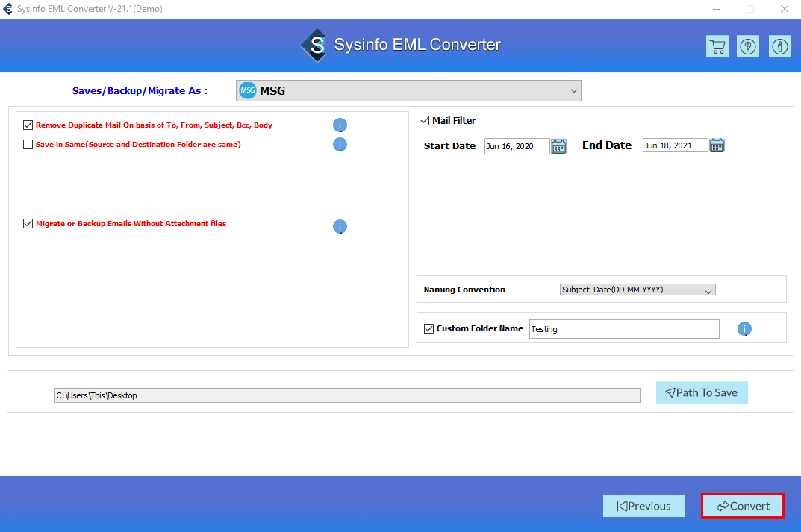Click the help question mark icon

[748, 46]
